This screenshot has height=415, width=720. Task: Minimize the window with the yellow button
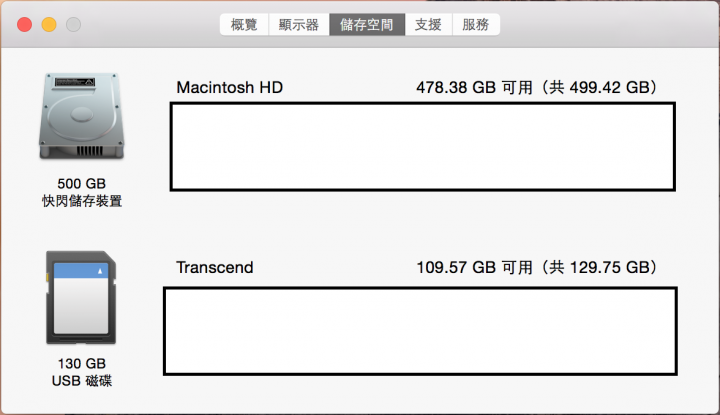49,24
